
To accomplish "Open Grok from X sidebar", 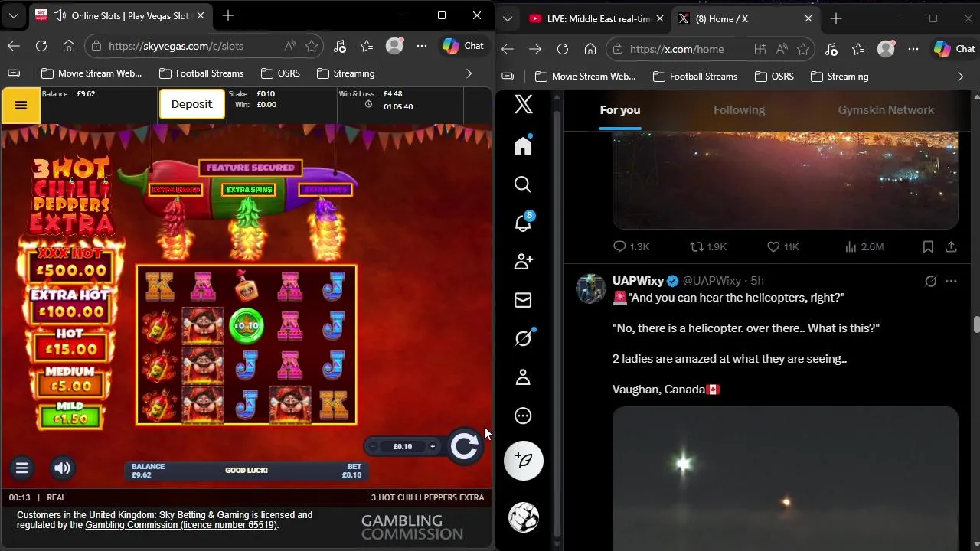I will tap(523, 338).
